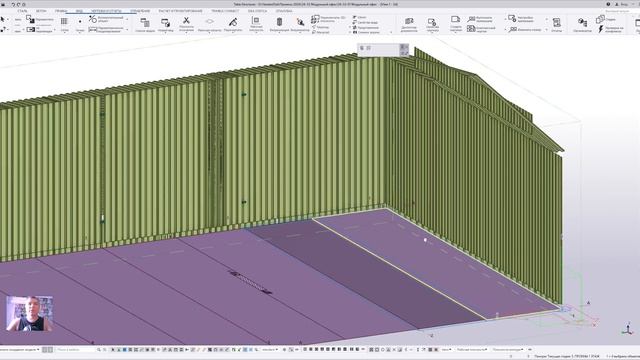Screen dimensions: 640x360
Task: Select the highlighted purple floor panel near corner
Action: [436, 263]
